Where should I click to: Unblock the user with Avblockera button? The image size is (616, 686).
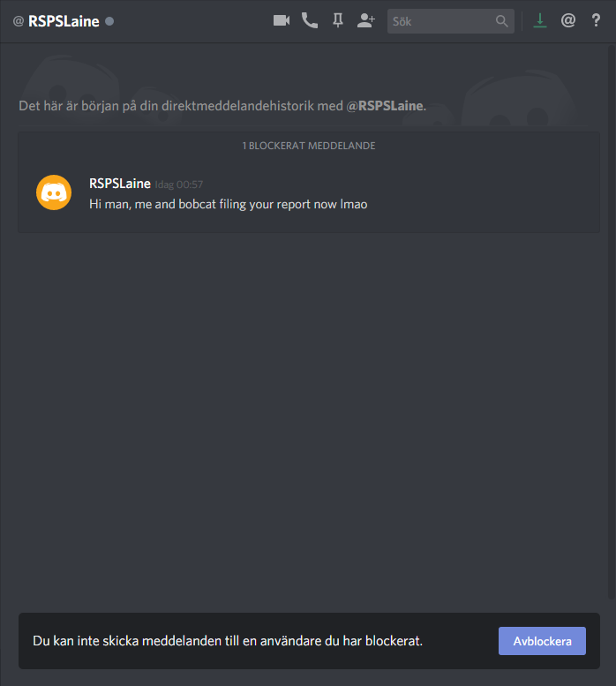pos(542,641)
